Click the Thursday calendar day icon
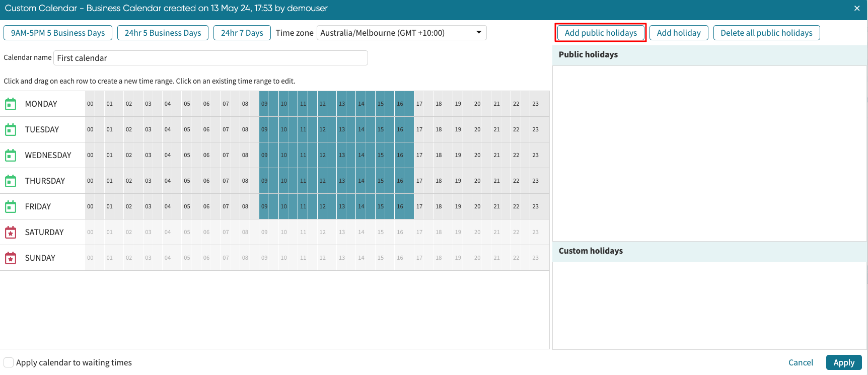868x375 pixels. (x=11, y=181)
